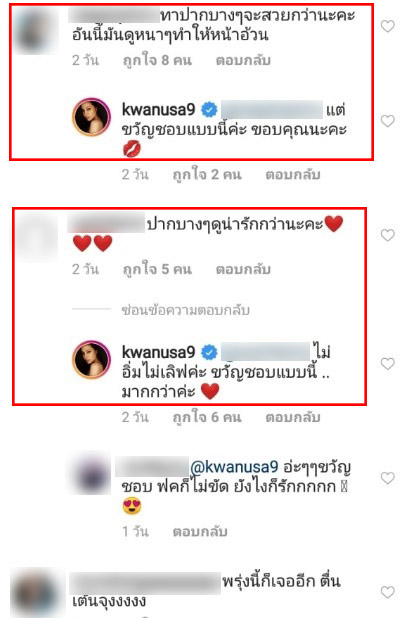409x618 pixels.
Task: Open the @kwanusa9 mention link
Action: coord(234,467)
